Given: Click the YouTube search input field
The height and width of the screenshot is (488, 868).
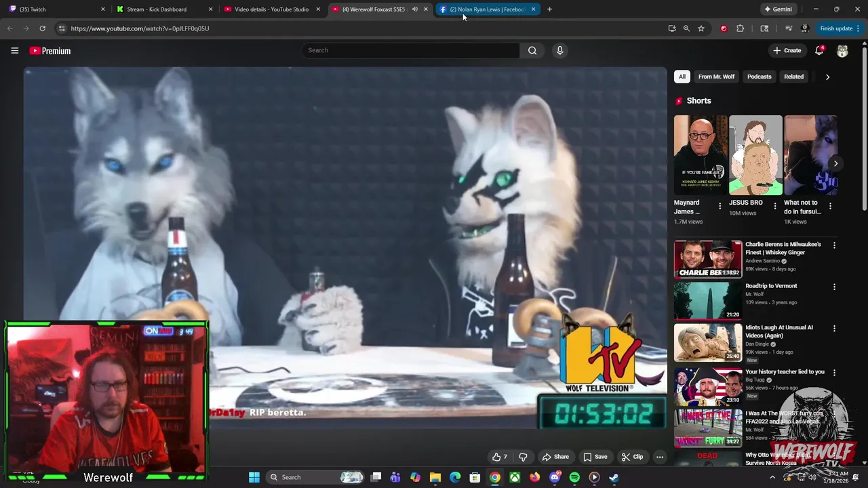Looking at the screenshot, I should 411,50.
